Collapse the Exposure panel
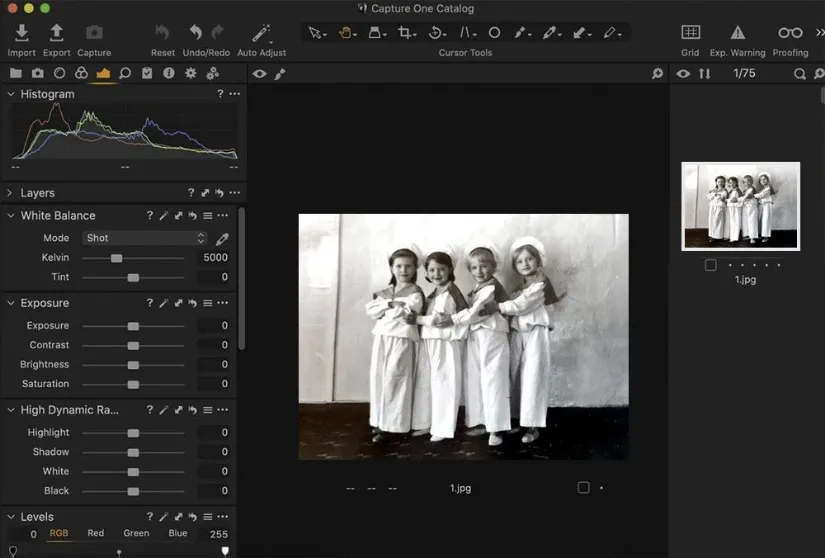Viewport: 825px width, 558px height. [10, 303]
